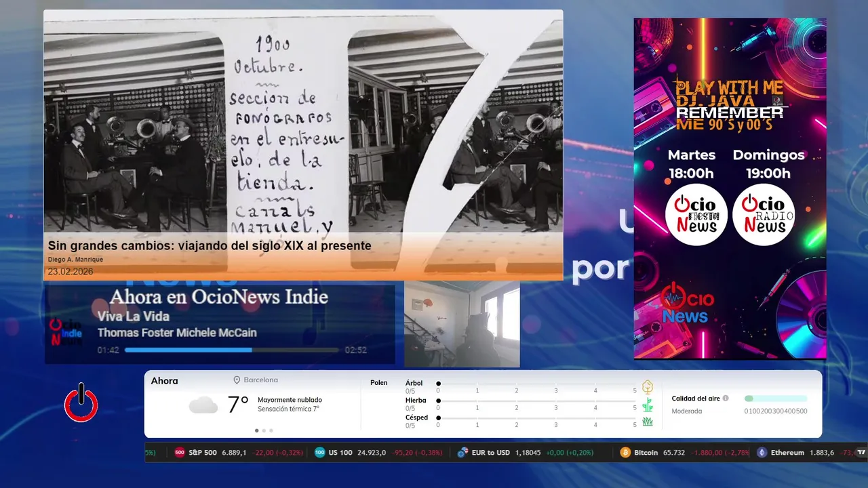Click the 'Polen' section label
This screenshot has height=488, width=868.
[x=379, y=383]
